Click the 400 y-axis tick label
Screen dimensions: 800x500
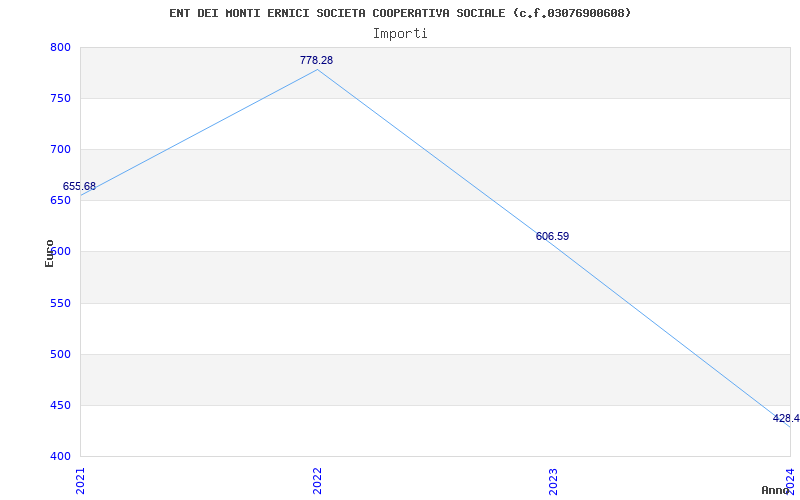(x=60, y=456)
